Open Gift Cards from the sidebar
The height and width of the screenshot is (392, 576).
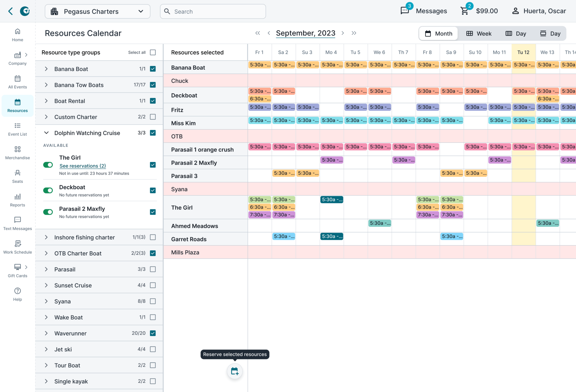(17, 271)
